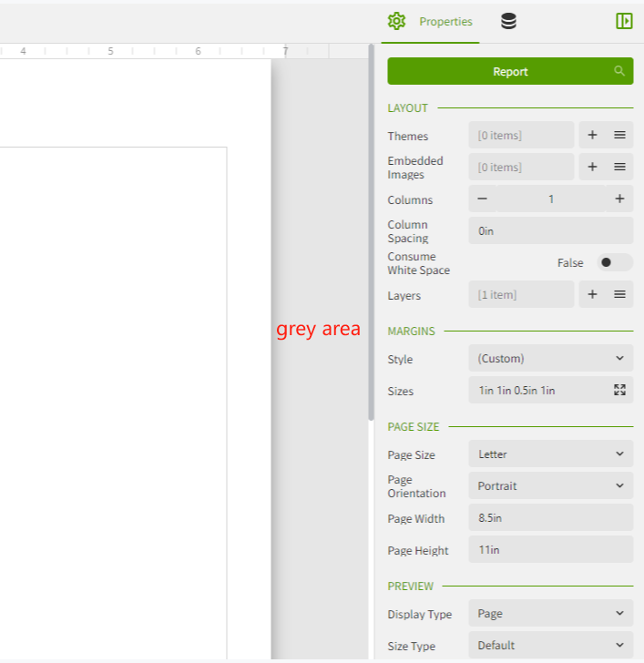Increase the Columns count

click(619, 199)
